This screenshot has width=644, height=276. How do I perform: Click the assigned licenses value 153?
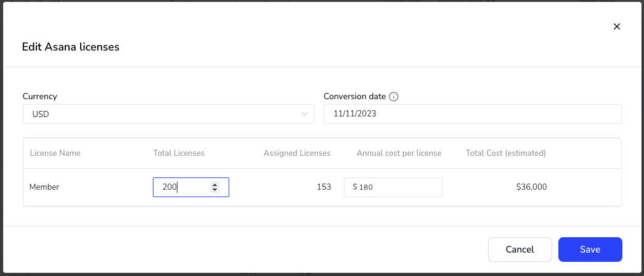click(x=324, y=187)
